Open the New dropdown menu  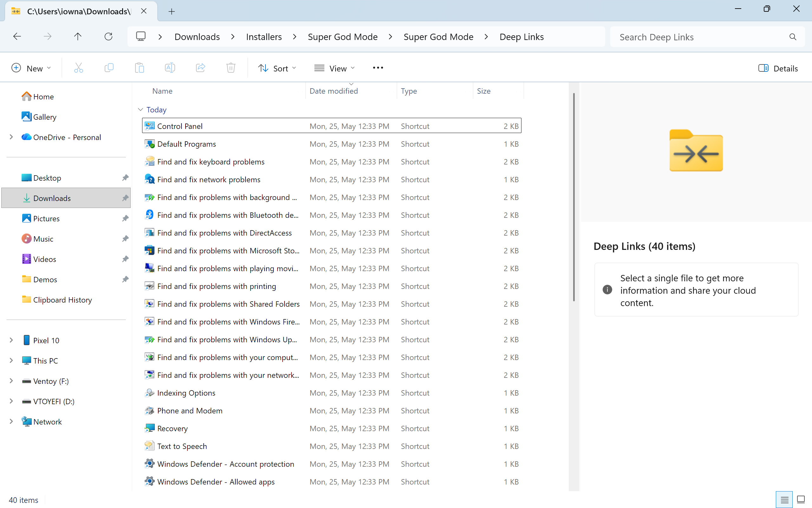(x=31, y=68)
